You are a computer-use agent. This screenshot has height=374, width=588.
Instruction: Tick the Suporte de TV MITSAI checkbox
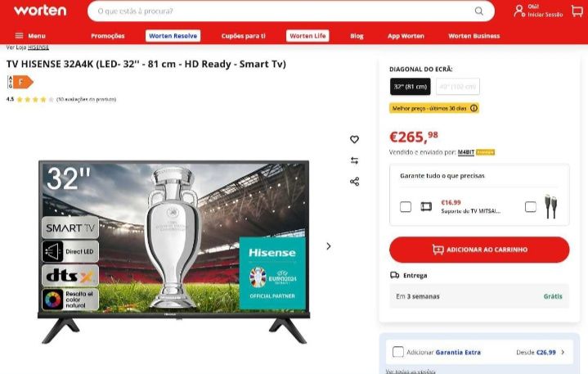coord(406,207)
